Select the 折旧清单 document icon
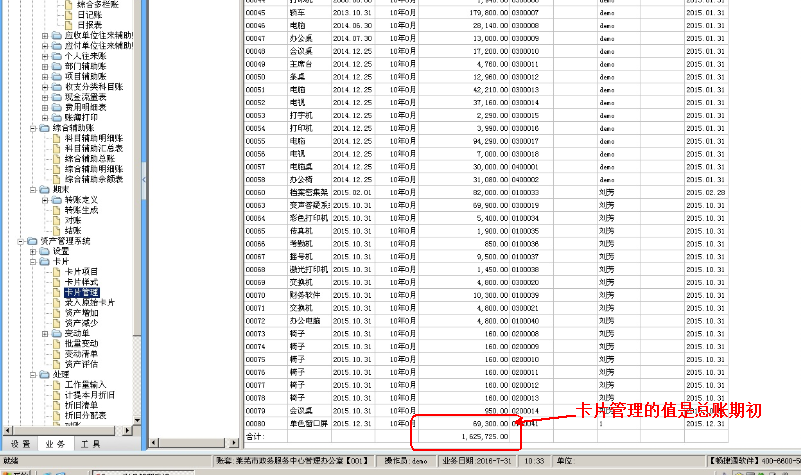 click(x=57, y=405)
